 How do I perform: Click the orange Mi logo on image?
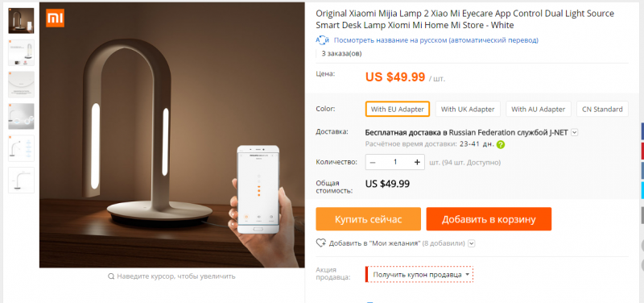point(55,18)
